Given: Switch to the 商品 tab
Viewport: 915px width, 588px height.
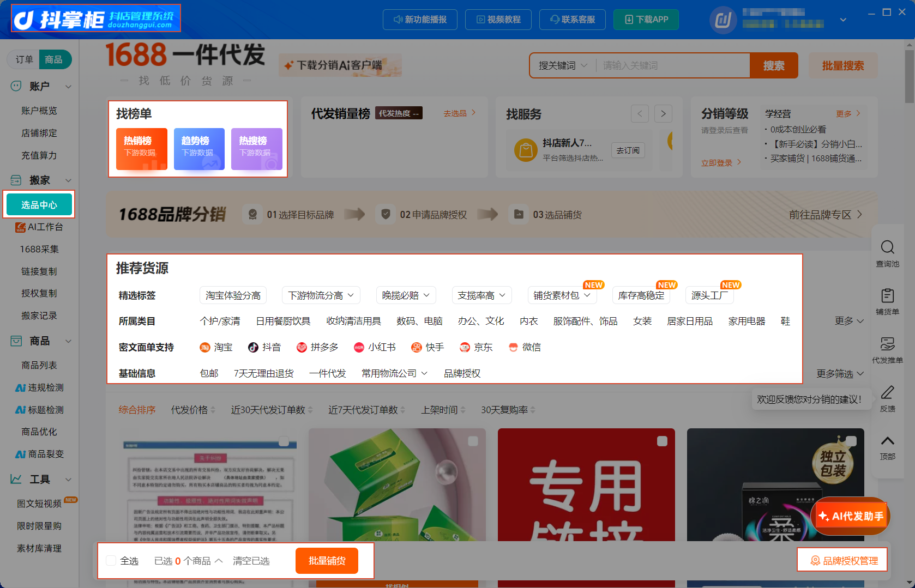Looking at the screenshot, I should click(x=54, y=59).
